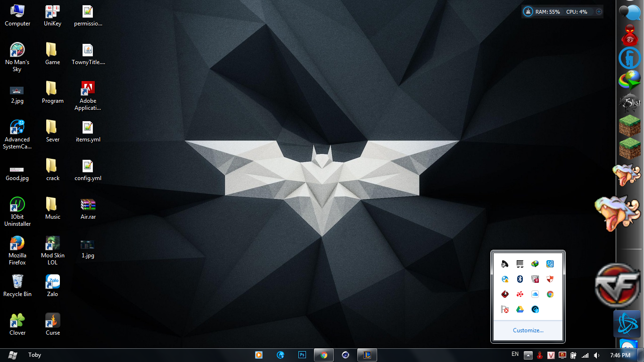Select the Air.rar archive
The image size is (644, 362).
click(88, 208)
